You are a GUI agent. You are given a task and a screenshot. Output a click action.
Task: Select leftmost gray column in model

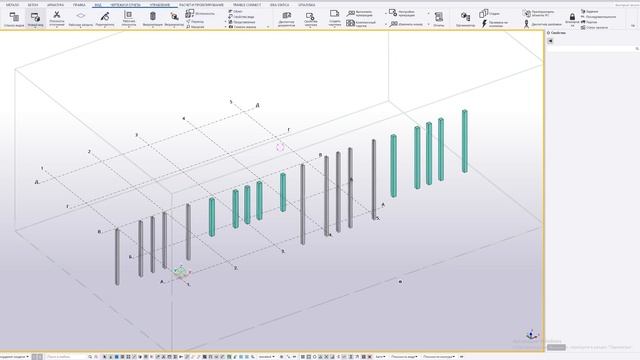pyautogui.click(x=117, y=256)
